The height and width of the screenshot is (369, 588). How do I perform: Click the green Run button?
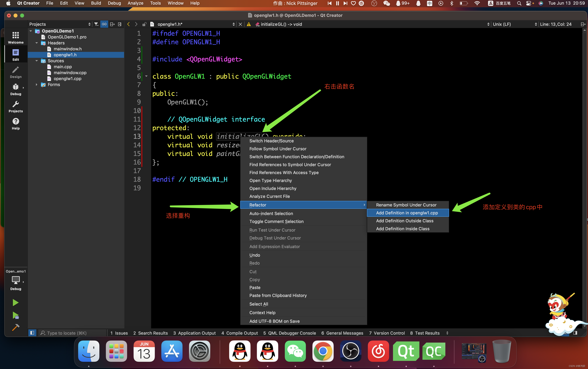pyautogui.click(x=15, y=303)
